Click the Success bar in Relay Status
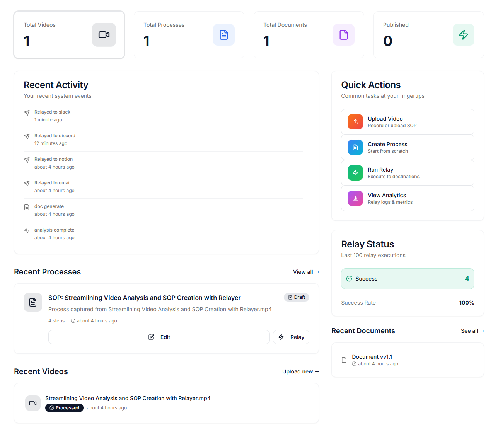The width and height of the screenshot is (498, 448). pos(408,278)
